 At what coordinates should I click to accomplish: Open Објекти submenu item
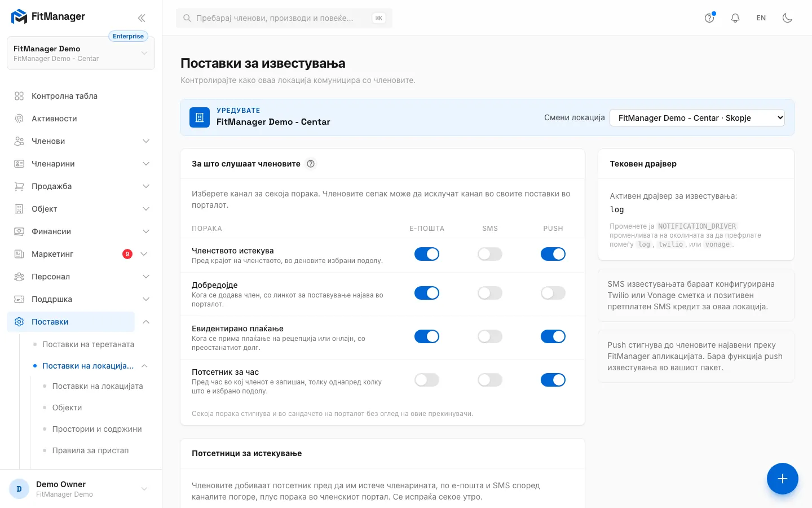point(67,408)
